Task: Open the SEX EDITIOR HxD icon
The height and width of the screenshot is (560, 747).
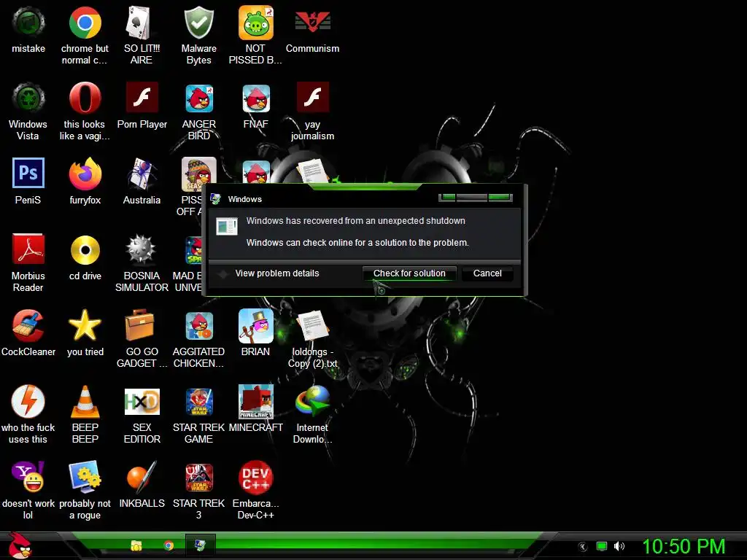Action: point(142,402)
